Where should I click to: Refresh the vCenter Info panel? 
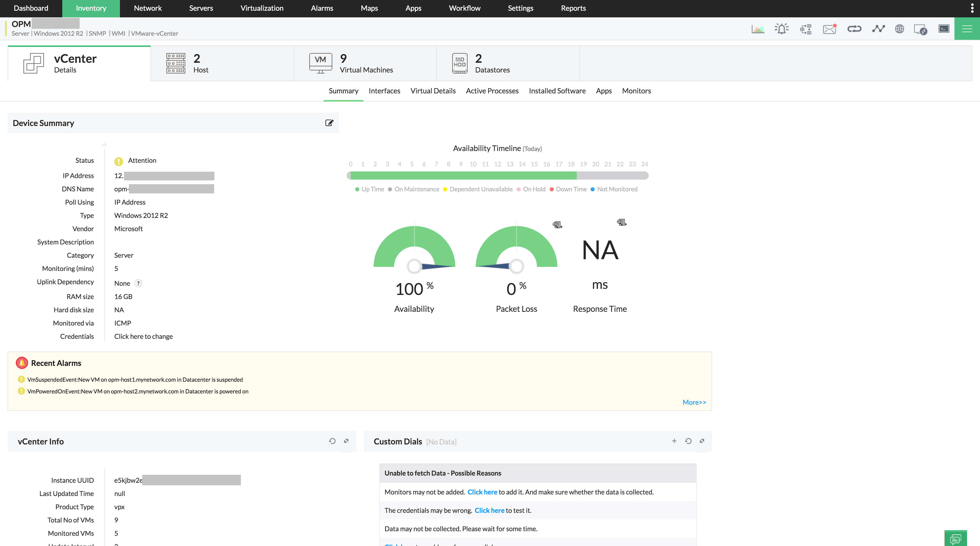tap(332, 441)
